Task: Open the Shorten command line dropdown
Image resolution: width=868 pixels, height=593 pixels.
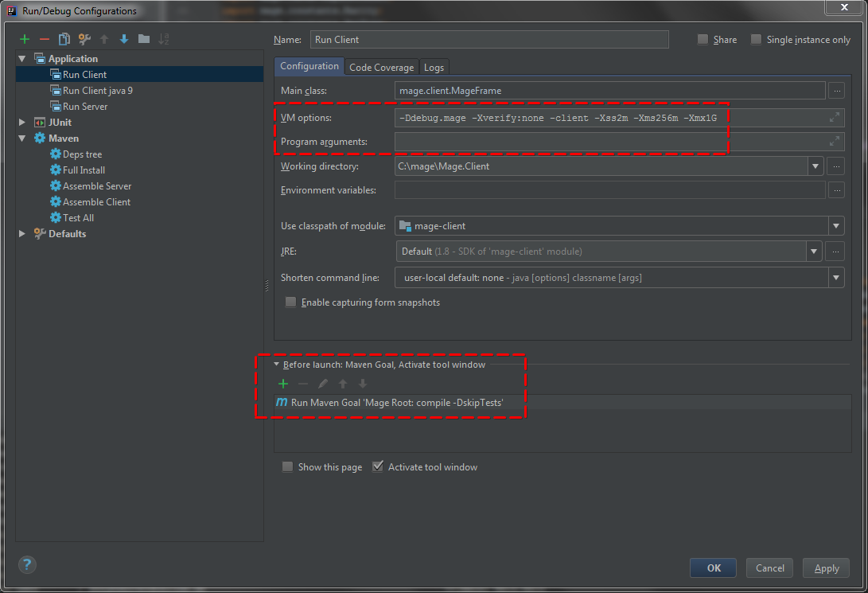Action: 836,278
